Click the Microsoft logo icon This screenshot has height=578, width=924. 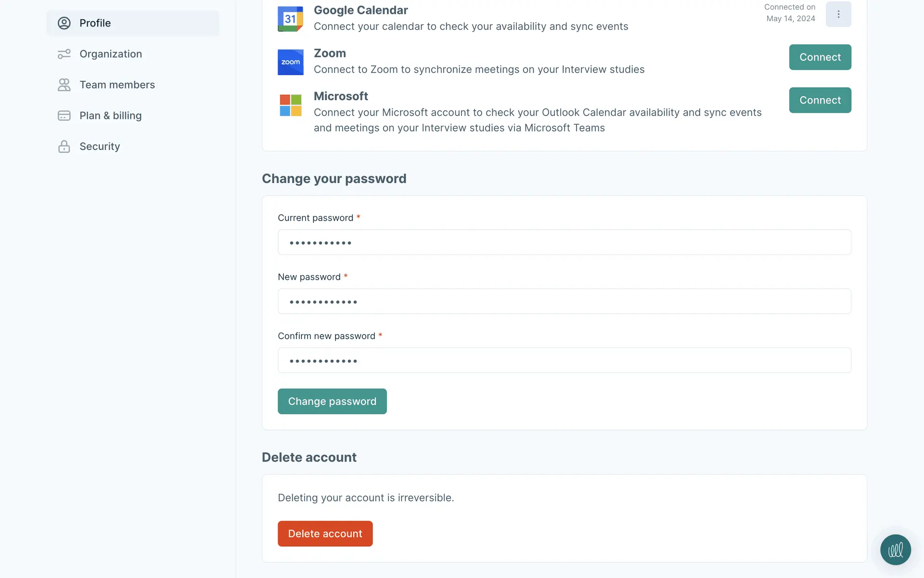[x=290, y=105]
